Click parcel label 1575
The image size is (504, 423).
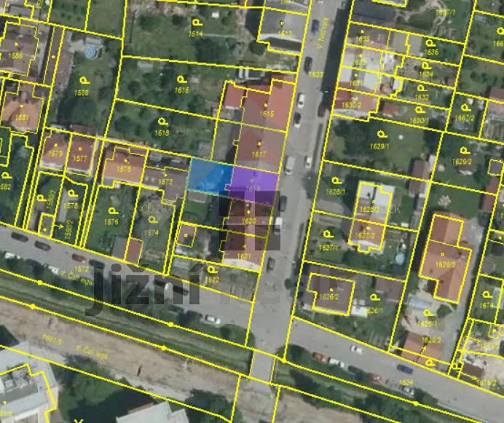tap(124, 169)
